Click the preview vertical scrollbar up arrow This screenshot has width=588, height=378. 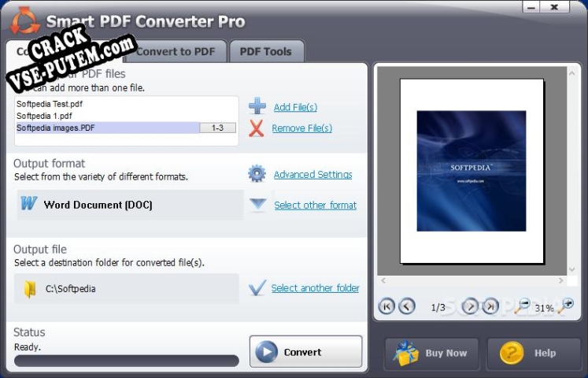point(572,73)
